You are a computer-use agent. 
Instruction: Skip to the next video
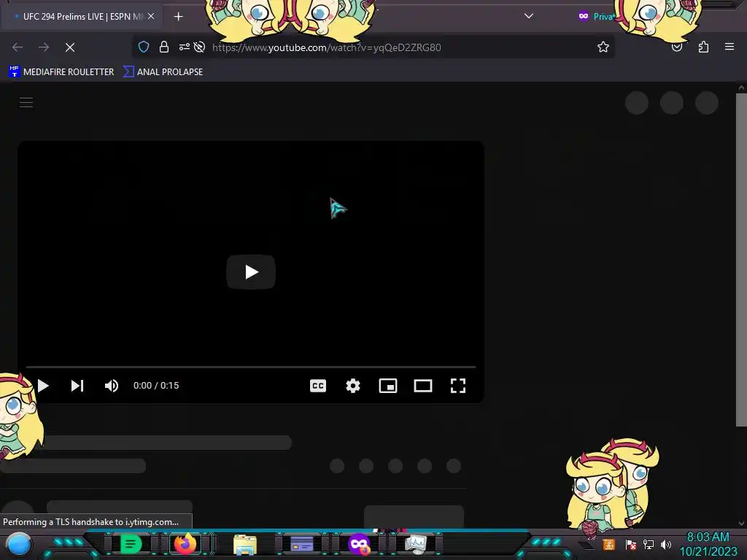[77, 386]
